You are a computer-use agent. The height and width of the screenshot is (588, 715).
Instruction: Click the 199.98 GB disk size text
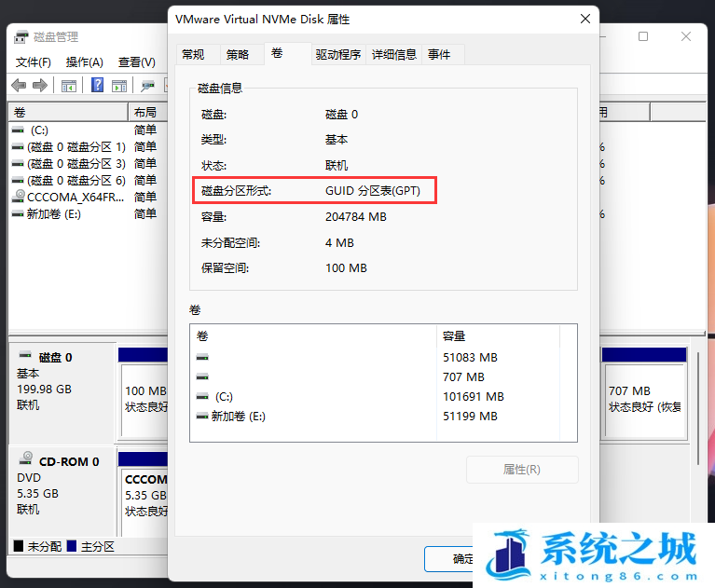(44, 390)
